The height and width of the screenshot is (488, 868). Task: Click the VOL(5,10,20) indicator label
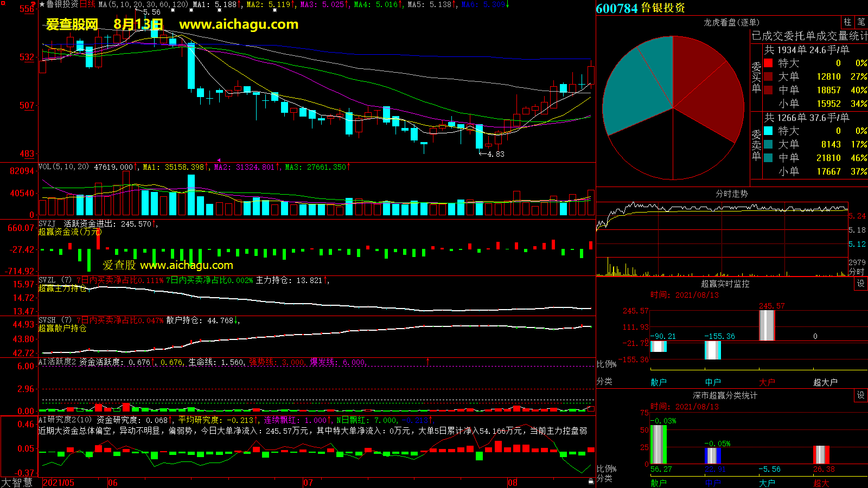(63, 167)
